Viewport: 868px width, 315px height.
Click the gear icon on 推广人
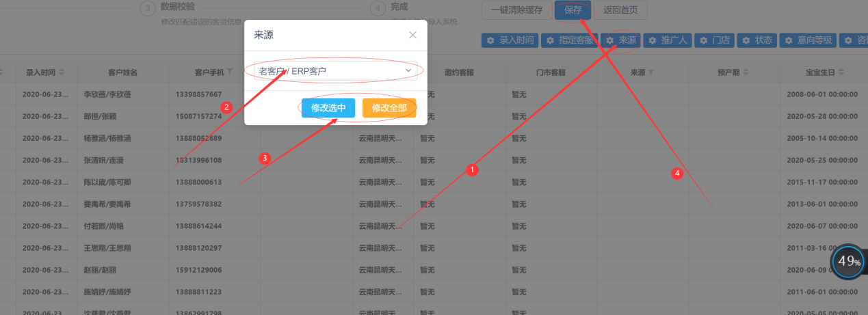653,41
